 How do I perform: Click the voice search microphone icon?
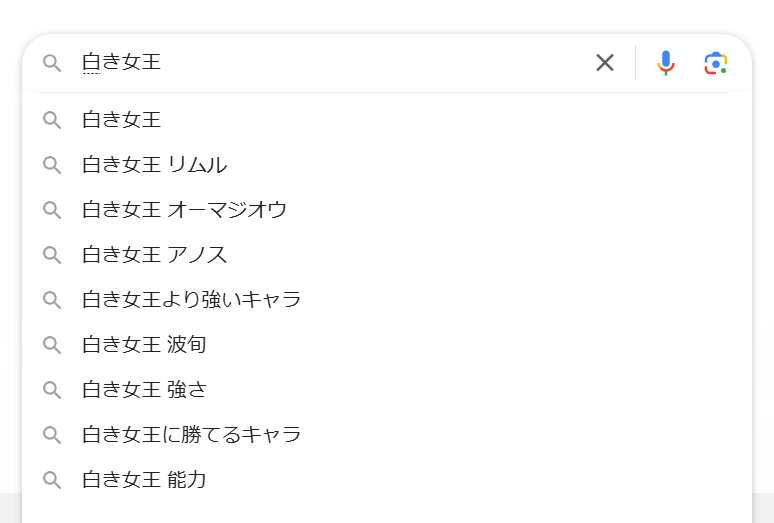(x=666, y=63)
